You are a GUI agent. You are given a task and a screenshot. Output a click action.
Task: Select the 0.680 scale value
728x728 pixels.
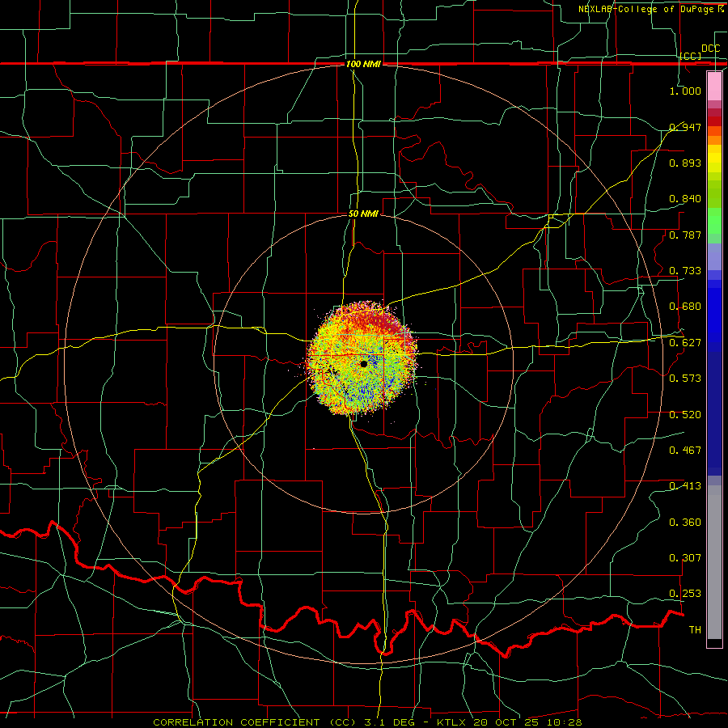pyautogui.click(x=685, y=307)
